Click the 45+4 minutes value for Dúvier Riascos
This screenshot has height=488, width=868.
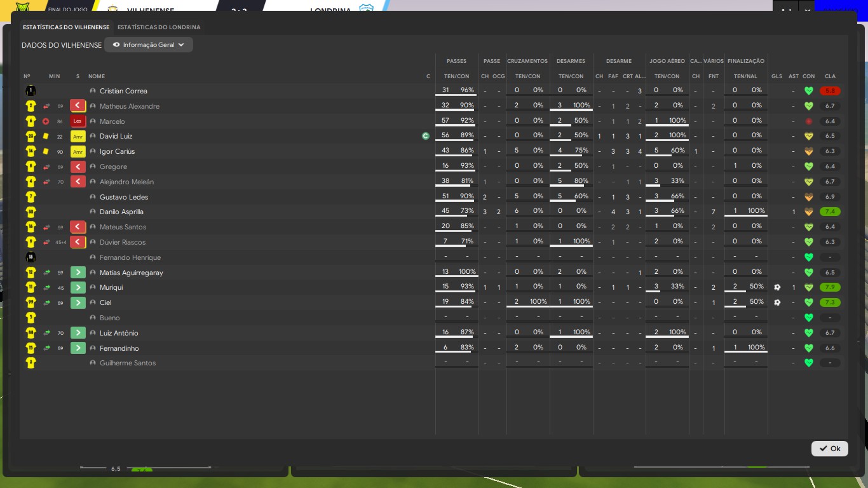click(60, 242)
